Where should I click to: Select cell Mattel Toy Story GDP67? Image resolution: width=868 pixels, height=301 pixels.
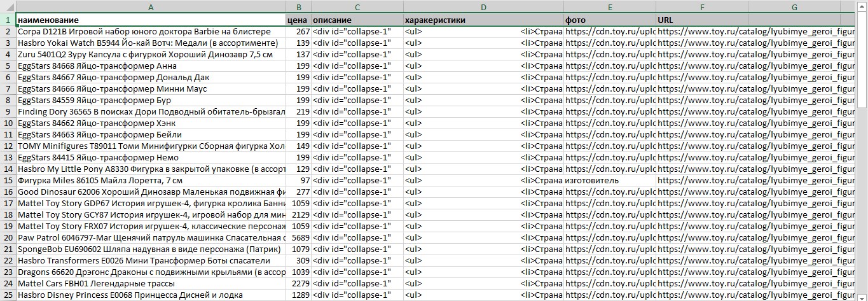(x=151, y=203)
